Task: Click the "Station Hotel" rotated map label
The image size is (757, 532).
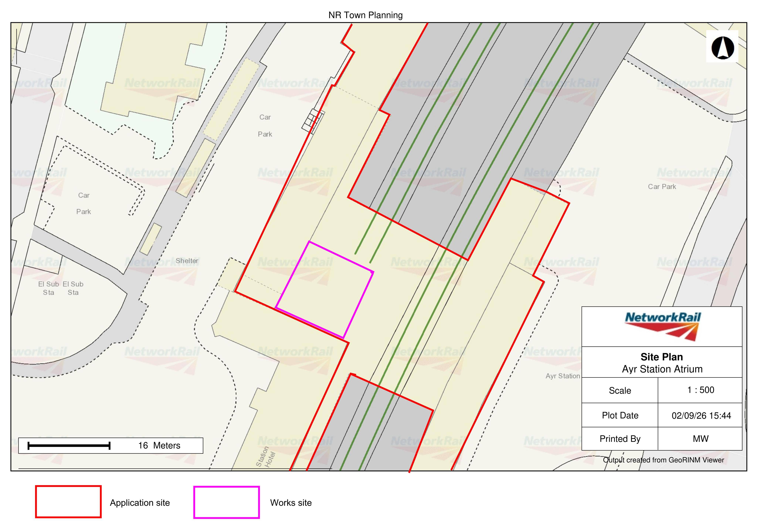Action: [265, 457]
